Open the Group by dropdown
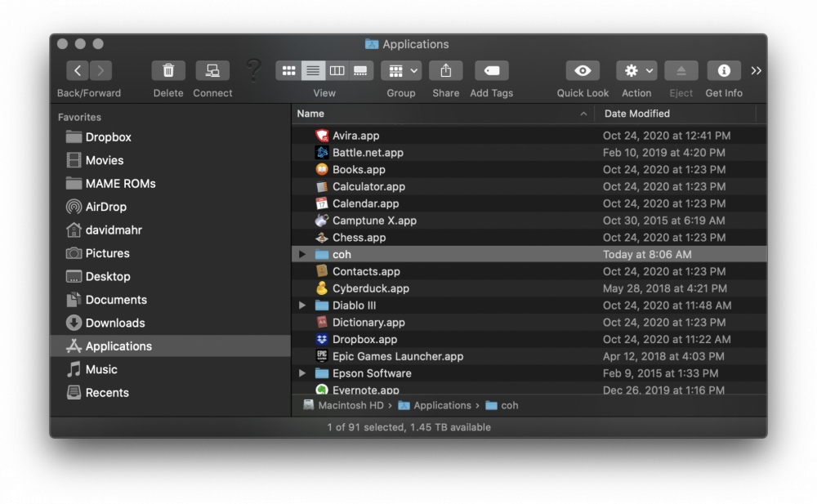 click(400, 71)
